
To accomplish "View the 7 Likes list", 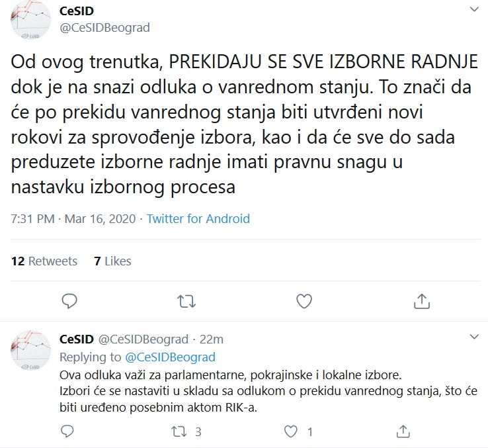I will [x=112, y=261].
